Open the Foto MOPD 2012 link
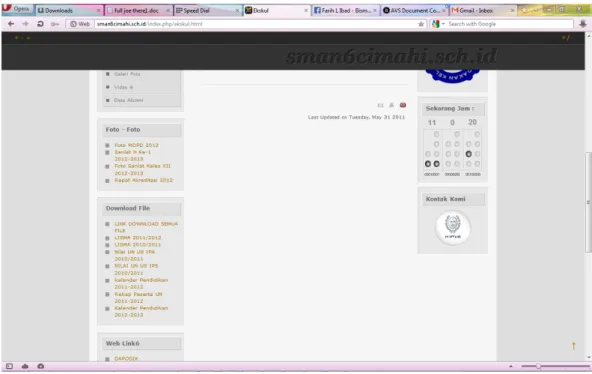592x374 pixels. point(136,145)
